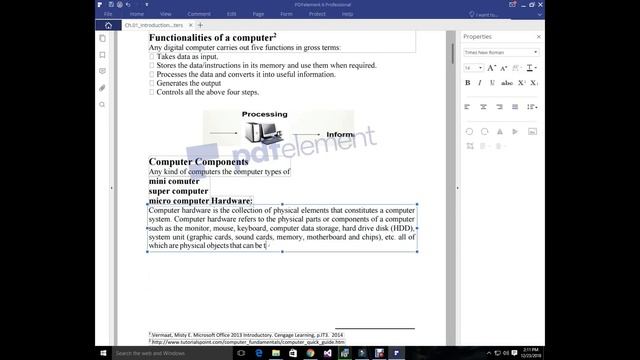Viewport: 640px width, 360px height.
Task: Click the crop icon in Properties
Action: click(470, 146)
